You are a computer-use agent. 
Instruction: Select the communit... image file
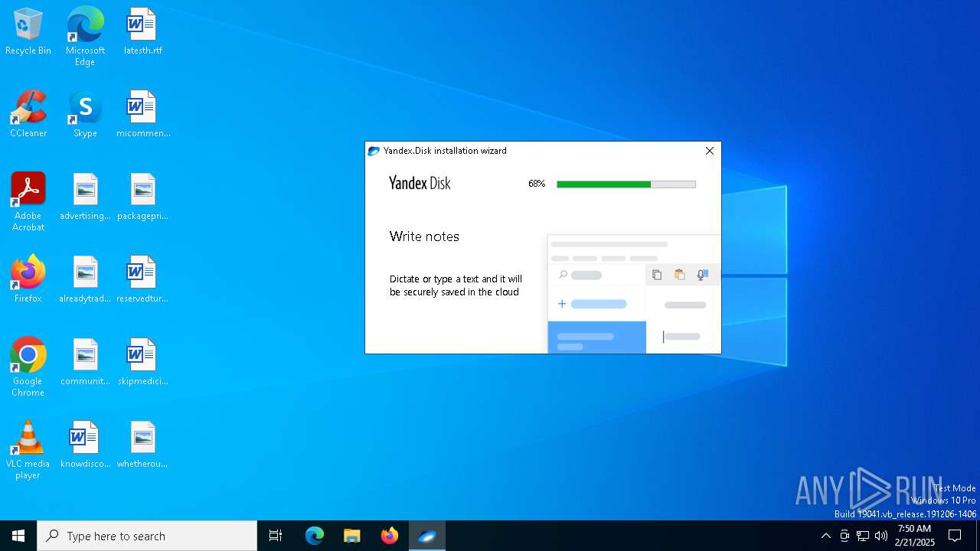click(x=85, y=363)
